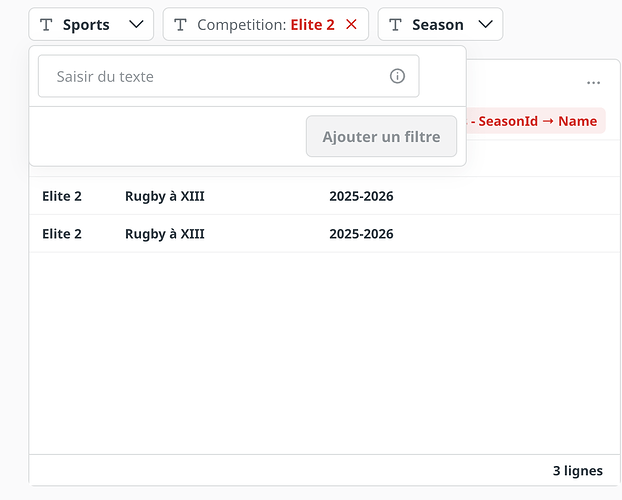Click the Rugby à XIII cell in the middle row

point(165,196)
